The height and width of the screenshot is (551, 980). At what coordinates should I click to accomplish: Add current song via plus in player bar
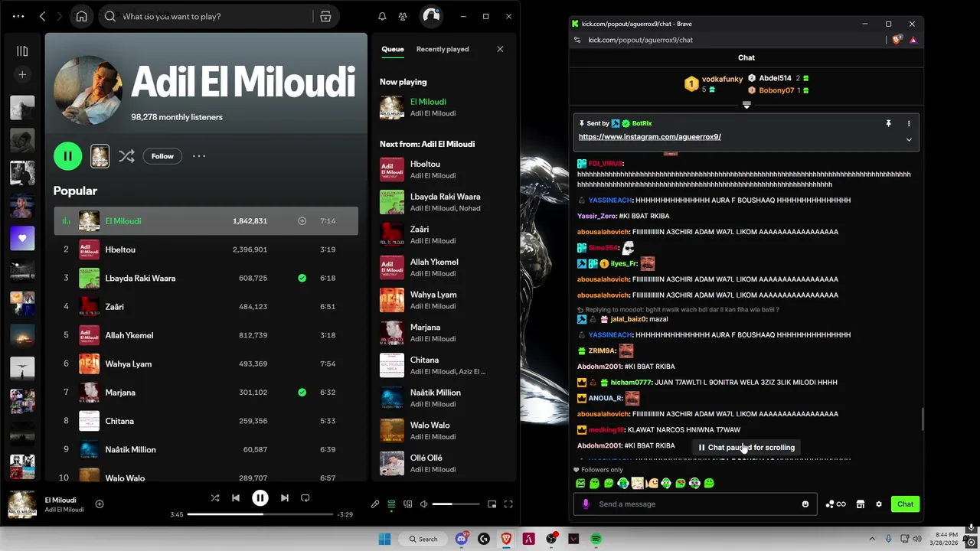(100, 504)
